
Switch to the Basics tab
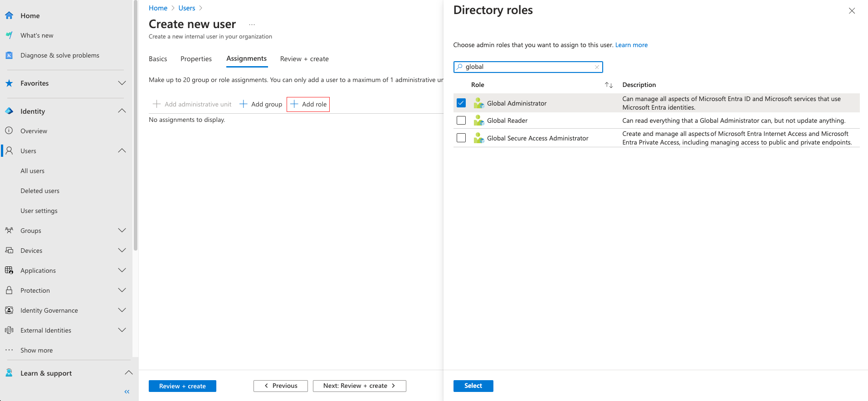158,59
